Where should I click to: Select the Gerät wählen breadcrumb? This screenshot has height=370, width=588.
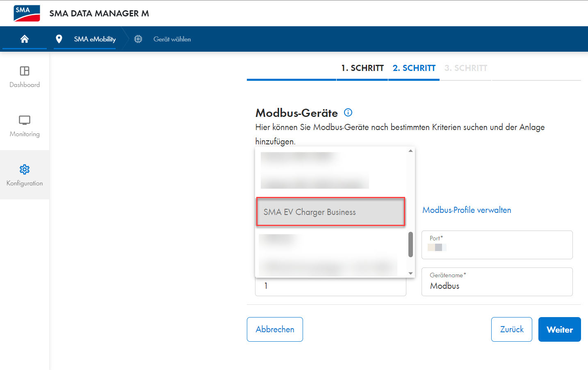172,39
